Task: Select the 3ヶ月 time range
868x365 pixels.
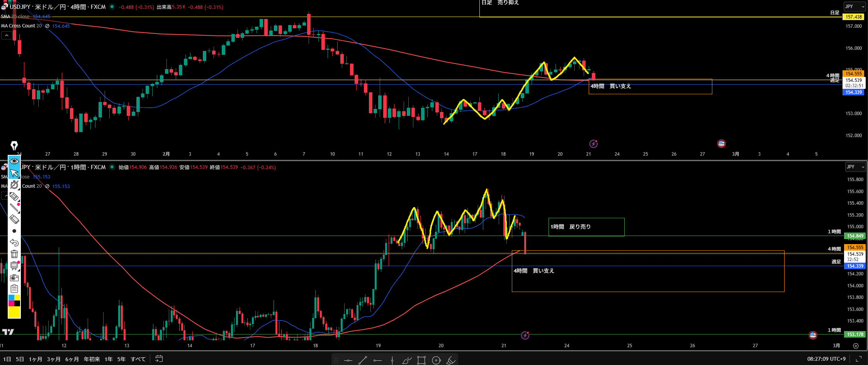Action: 54,359
